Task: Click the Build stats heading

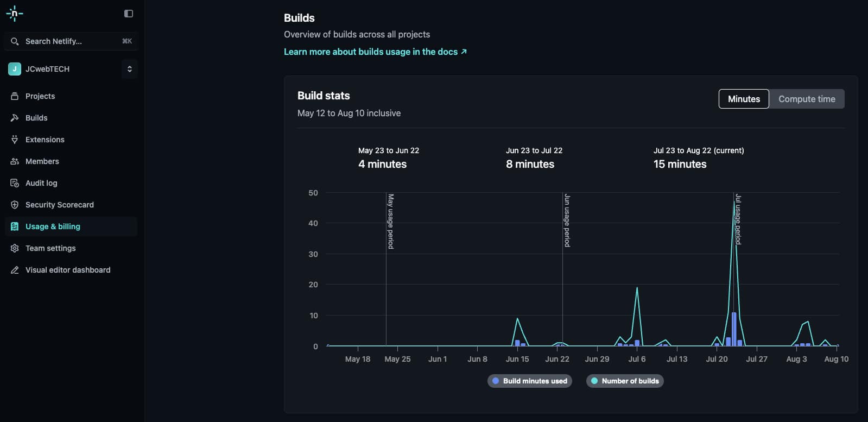Action: 324,96
